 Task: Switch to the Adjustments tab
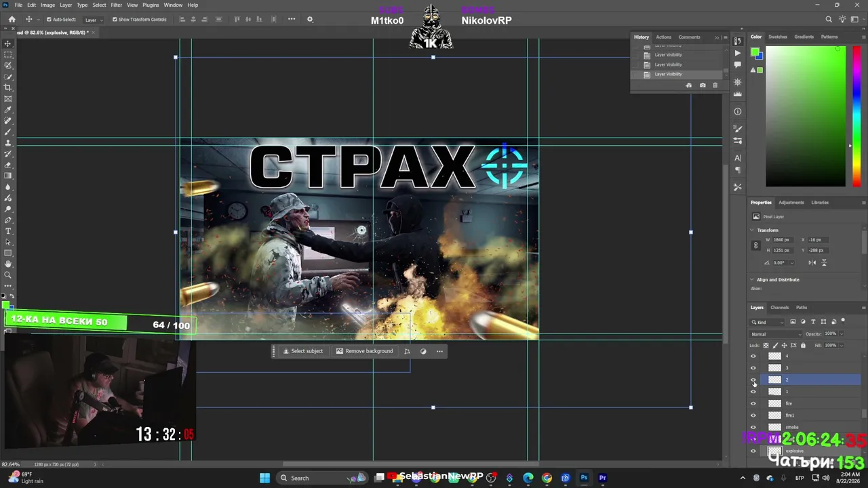coord(791,203)
